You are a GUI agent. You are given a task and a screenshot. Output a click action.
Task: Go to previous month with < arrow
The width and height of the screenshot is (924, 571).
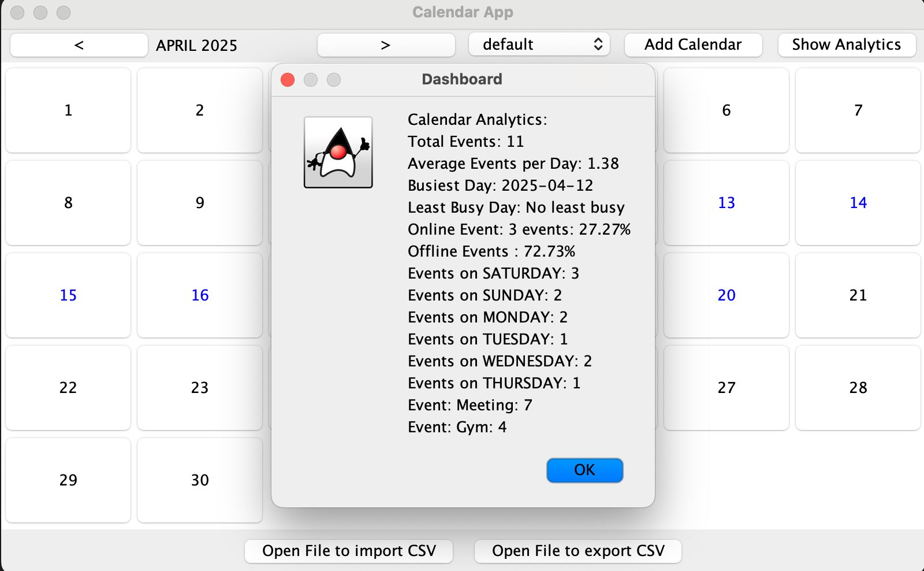tap(78, 45)
